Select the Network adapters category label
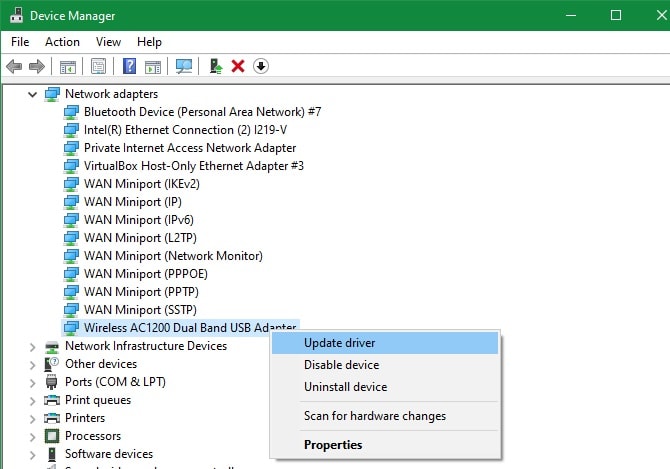Viewport: 670px width, 469px height. pos(112,94)
